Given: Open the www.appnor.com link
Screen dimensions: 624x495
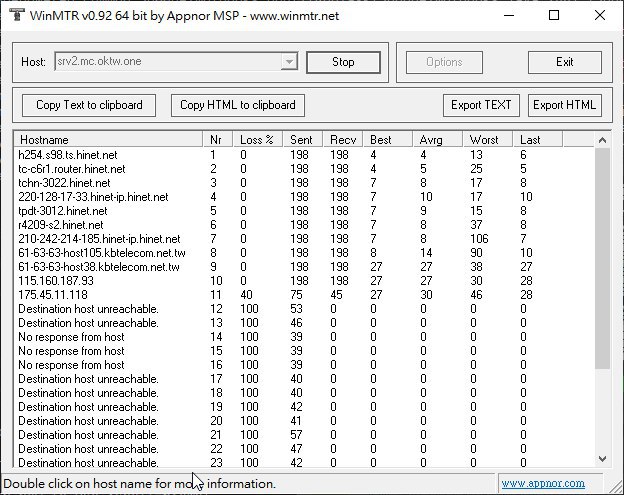Looking at the screenshot, I should (543, 483).
